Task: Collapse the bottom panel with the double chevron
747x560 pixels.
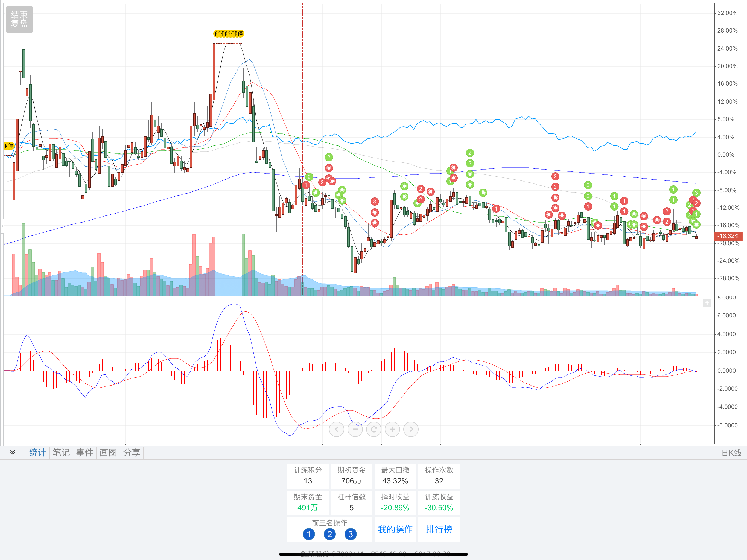Action: click(13, 452)
